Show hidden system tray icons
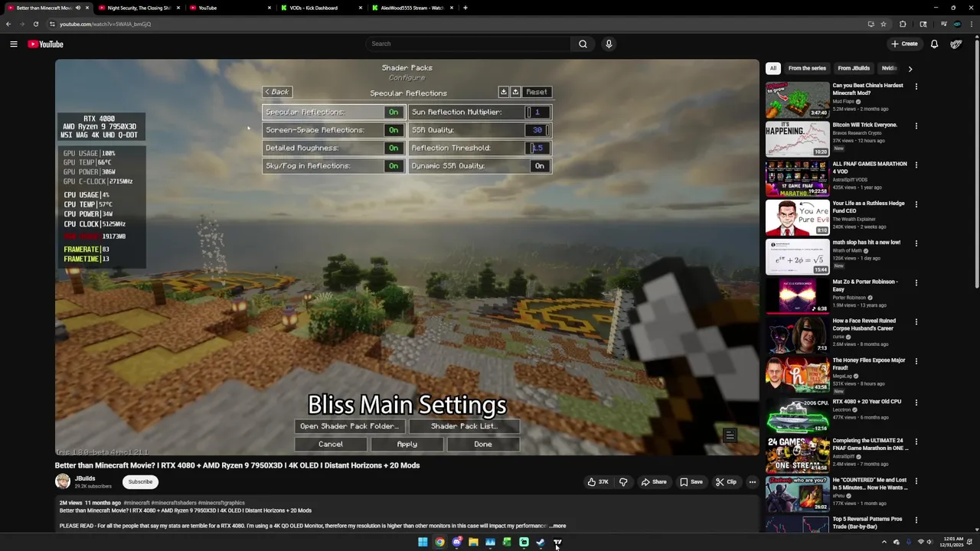Screen dimensions: 980x551 [x=884, y=543]
